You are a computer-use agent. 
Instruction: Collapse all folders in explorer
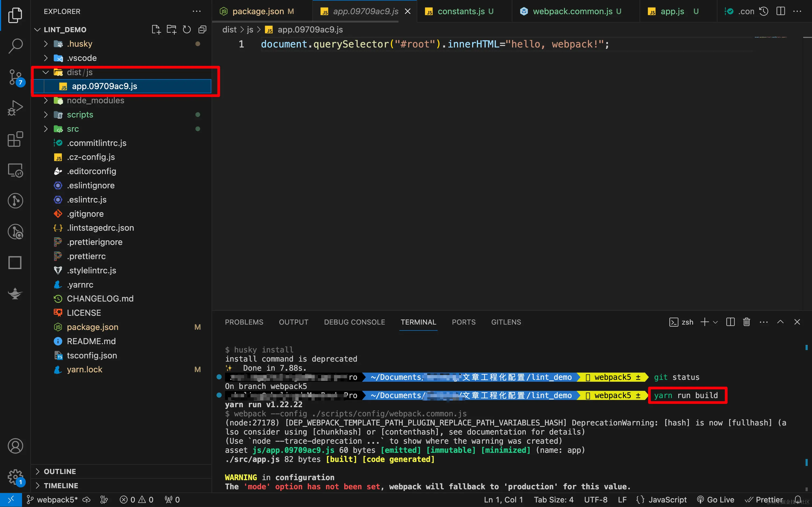pos(202,30)
